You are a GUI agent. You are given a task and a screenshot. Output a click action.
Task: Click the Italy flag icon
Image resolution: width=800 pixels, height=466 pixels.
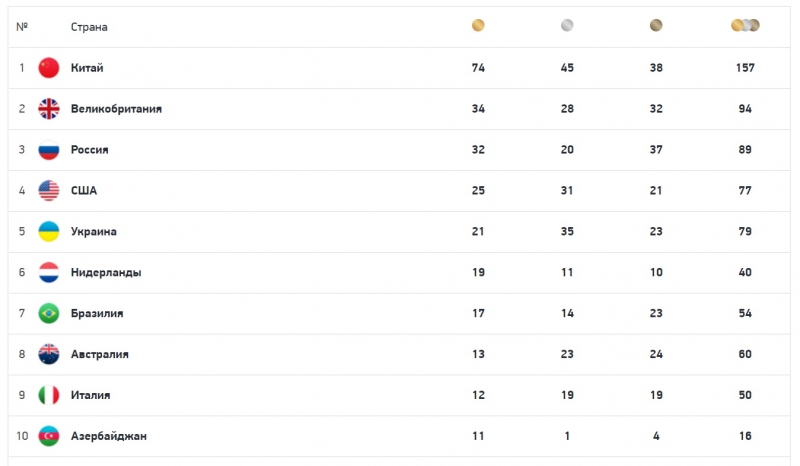tap(49, 396)
